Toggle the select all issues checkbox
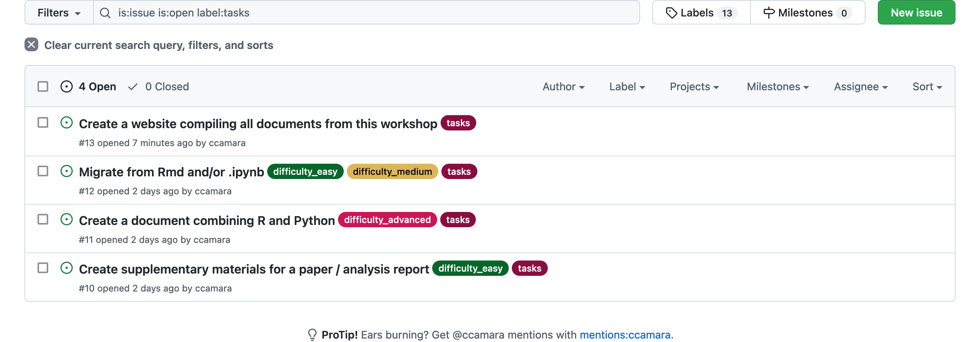This screenshot has height=342, width=980. point(43,86)
